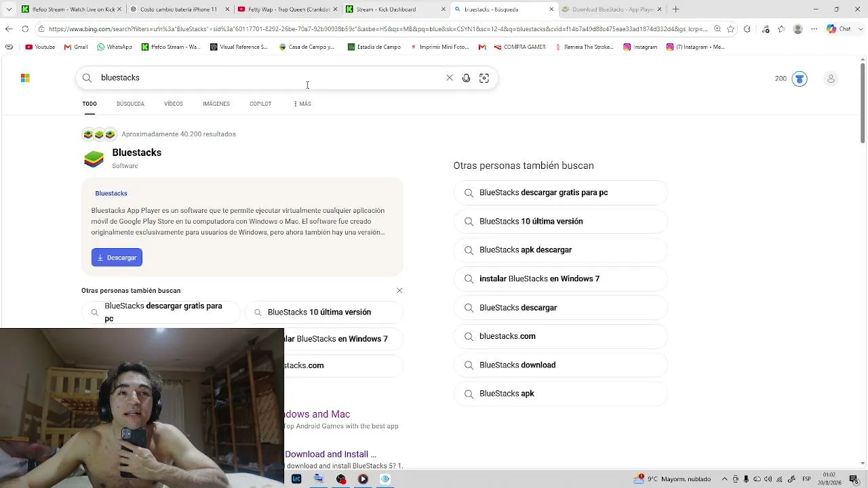Switch to the Fetty Wap Trap Queen tab
This screenshot has width=868, height=488.
tap(287, 9)
